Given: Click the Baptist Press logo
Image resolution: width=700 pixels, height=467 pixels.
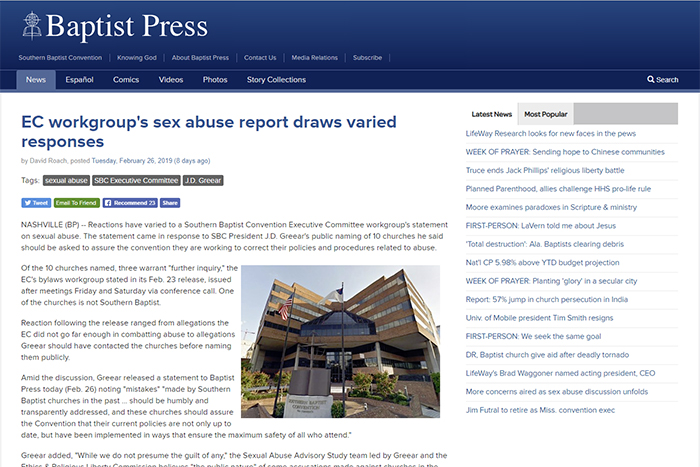Looking at the screenshot, I should tap(115, 26).
